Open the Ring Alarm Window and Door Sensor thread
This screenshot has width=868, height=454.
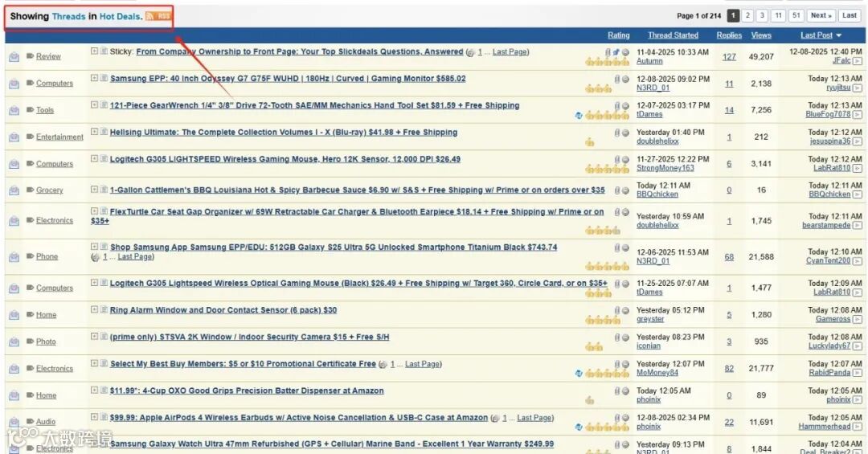click(223, 310)
